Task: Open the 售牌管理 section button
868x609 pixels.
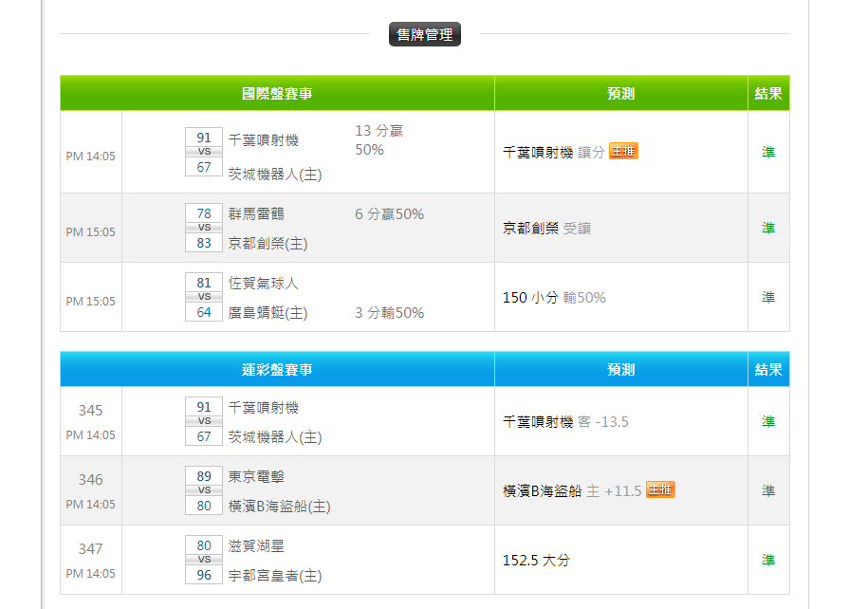Action: pyautogui.click(x=424, y=35)
